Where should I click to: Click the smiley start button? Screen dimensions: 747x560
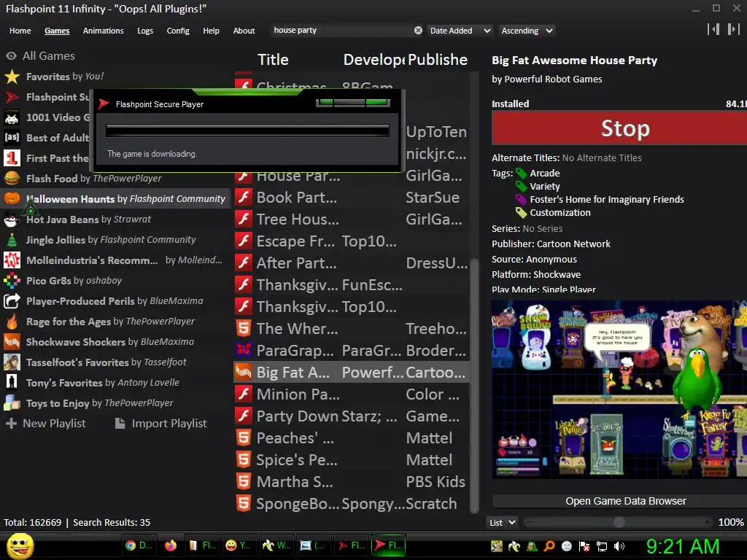[x=20, y=545]
